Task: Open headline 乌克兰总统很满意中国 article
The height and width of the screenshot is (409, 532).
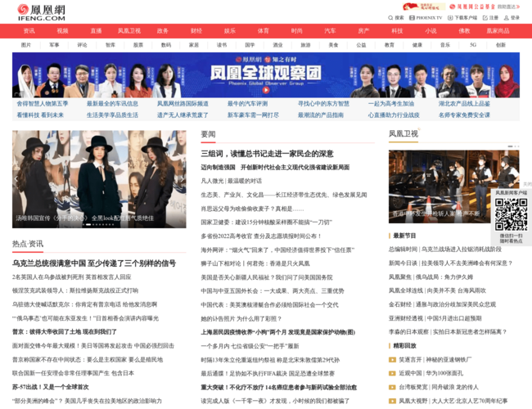Action: click(93, 263)
